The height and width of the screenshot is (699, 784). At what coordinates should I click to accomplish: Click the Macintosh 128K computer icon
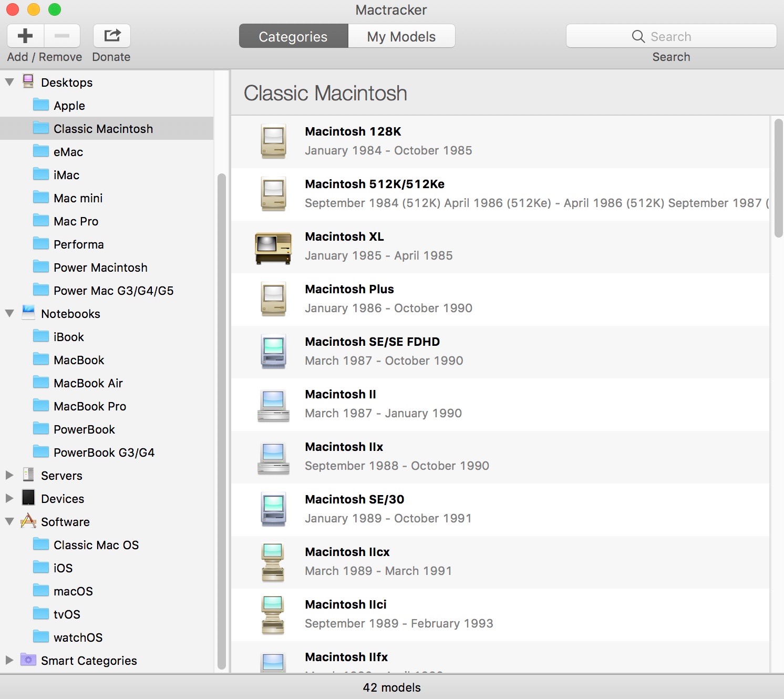click(x=274, y=141)
